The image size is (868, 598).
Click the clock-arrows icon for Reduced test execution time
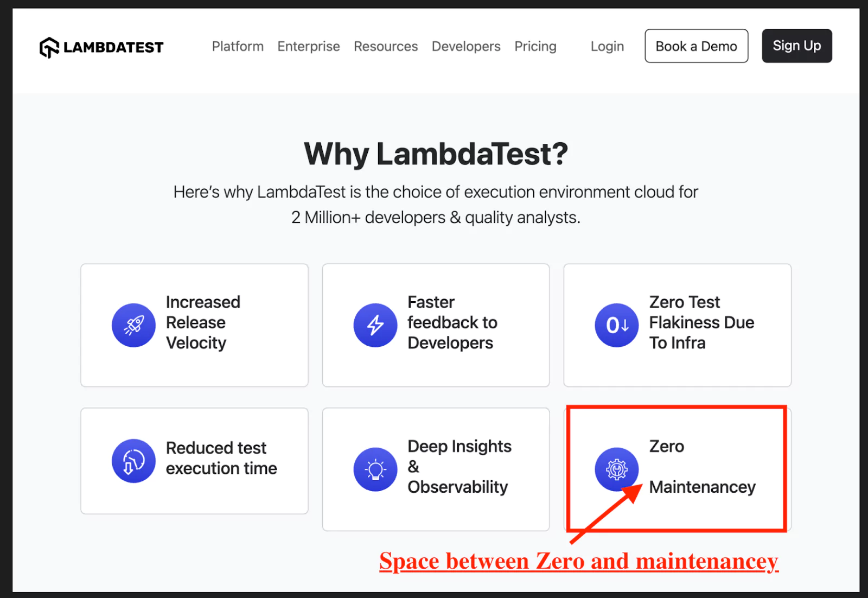coord(133,461)
